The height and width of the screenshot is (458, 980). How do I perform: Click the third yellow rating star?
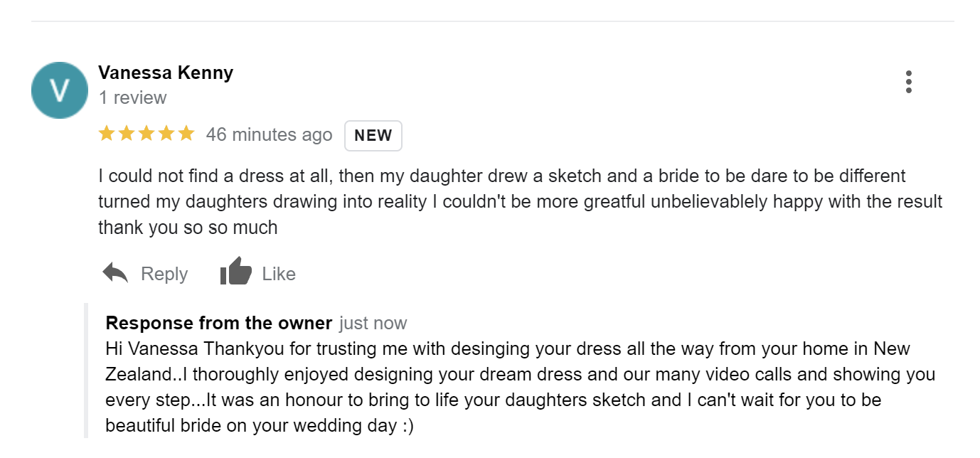tap(147, 134)
